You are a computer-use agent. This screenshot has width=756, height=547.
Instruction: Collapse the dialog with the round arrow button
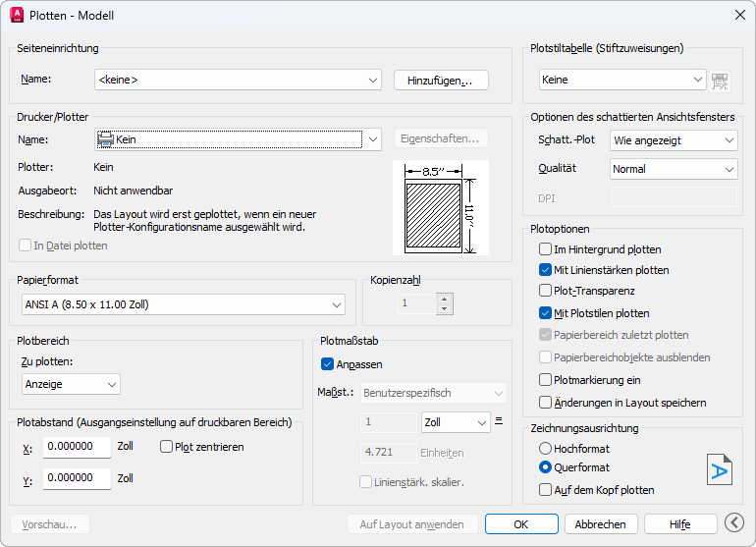point(733,523)
